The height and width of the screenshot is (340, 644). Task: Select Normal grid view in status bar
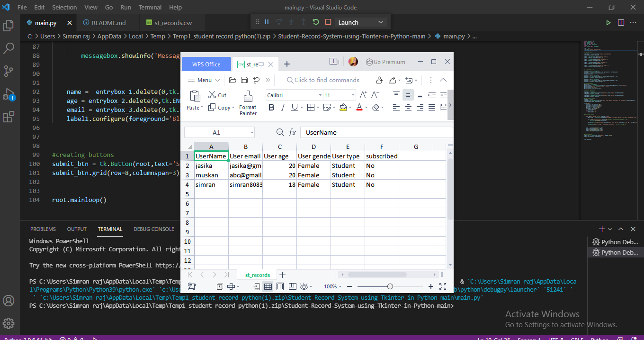pyautogui.click(x=268, y=286)
